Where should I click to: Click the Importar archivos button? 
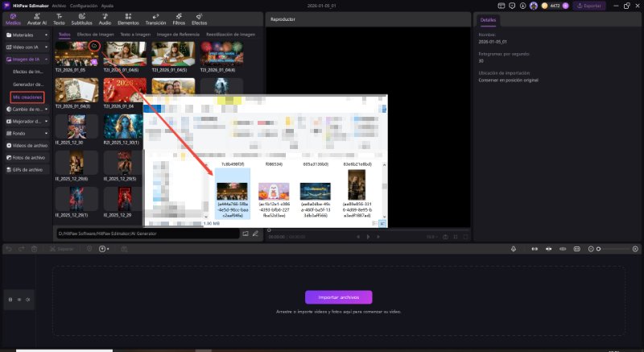coord(339,296)
